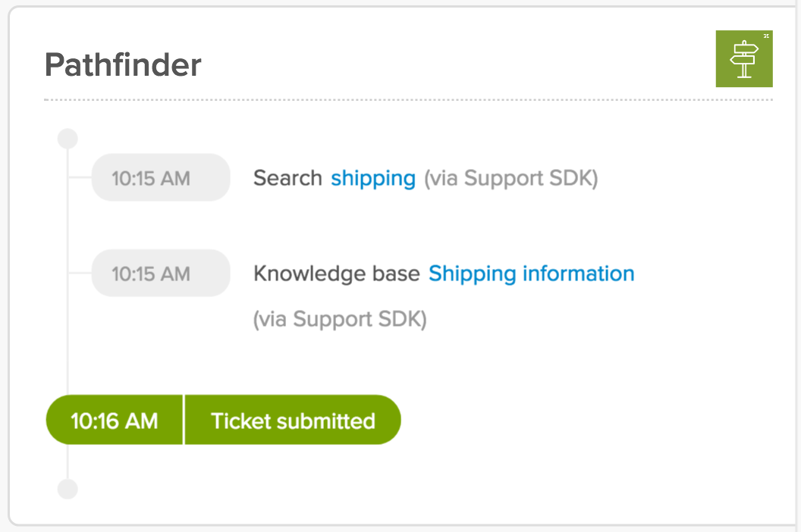Click connector line left of first 10:15 AM
The width and height of the screenshot is (801, 532).
(x=80, y=177)
